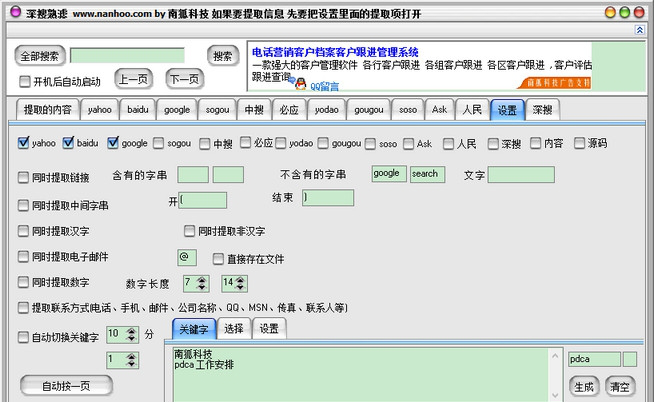Check 同时提取中间字串 option

(23, 205)
